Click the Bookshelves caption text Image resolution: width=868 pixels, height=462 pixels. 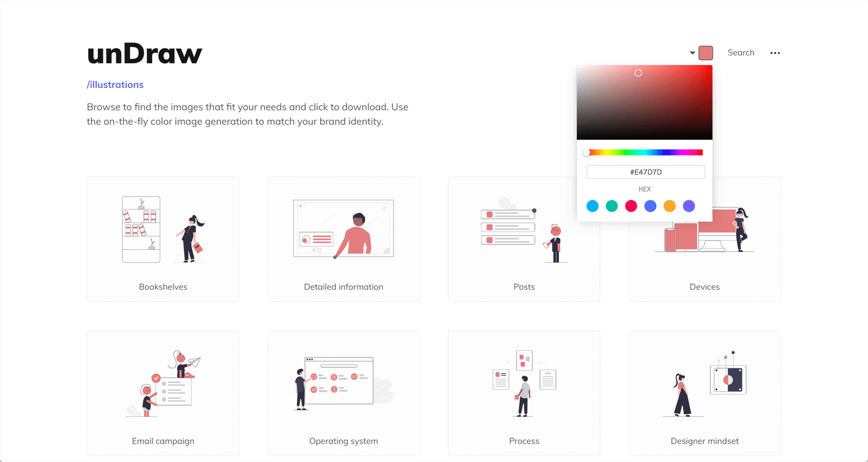click(x=163, y=287)
